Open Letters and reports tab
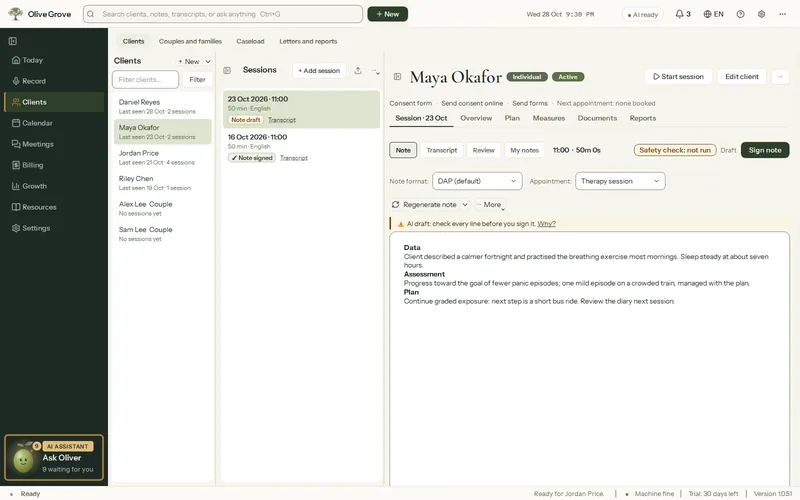 coord(308,41)
